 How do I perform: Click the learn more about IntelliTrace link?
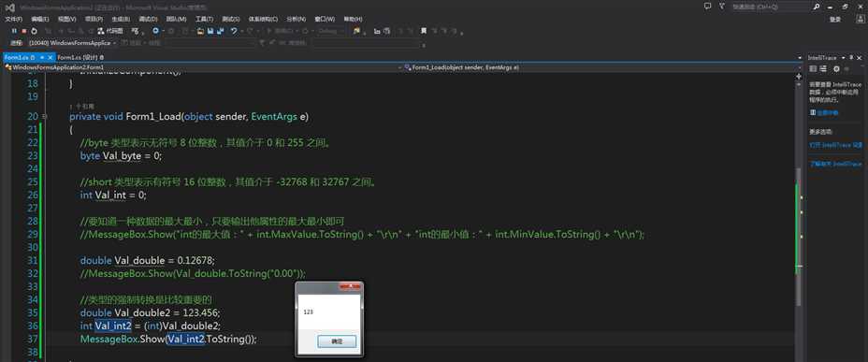pyautogui.click(x=836, y=164)
